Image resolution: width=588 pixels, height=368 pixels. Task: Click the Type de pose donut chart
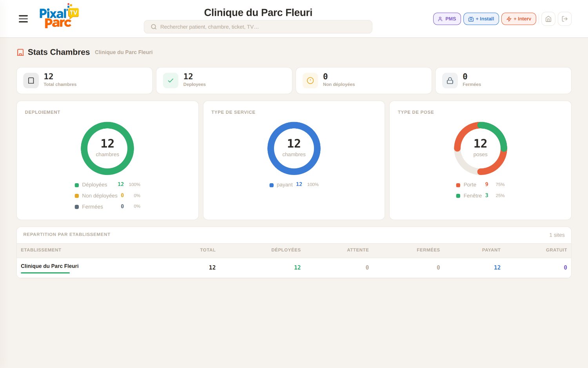click(x=480, y=148)
